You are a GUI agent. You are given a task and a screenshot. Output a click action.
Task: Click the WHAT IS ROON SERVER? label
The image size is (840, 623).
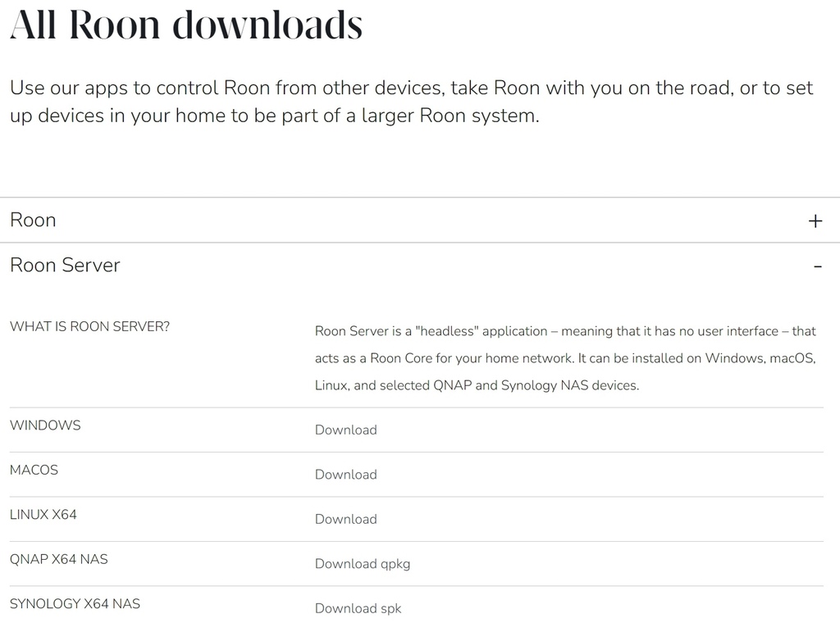click(89, 326)
